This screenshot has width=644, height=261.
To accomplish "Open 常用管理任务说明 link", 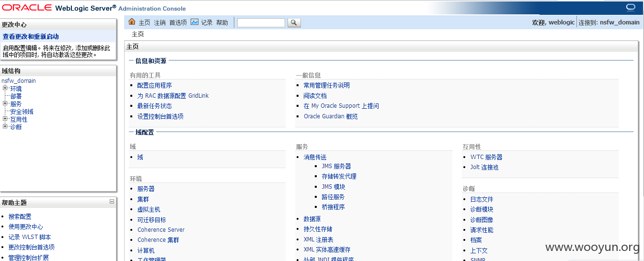I will coord(326,85).
